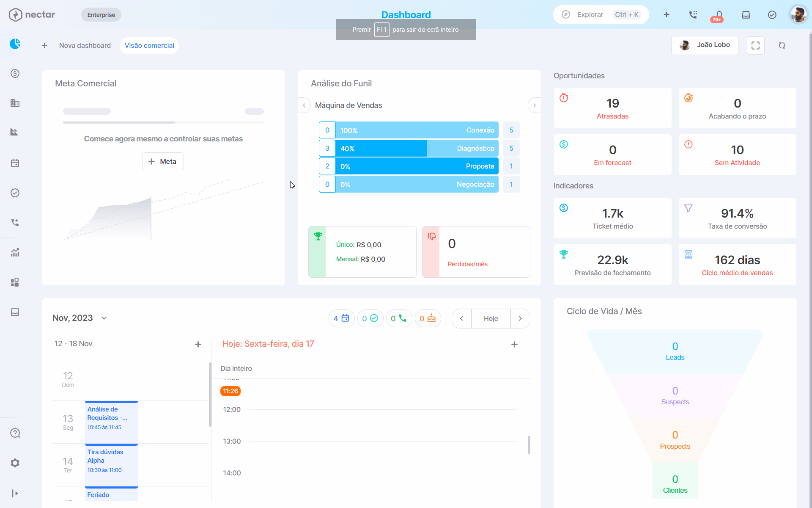
Task: Click the Conexão funnel stage bar
Action: tap(417, 130)
